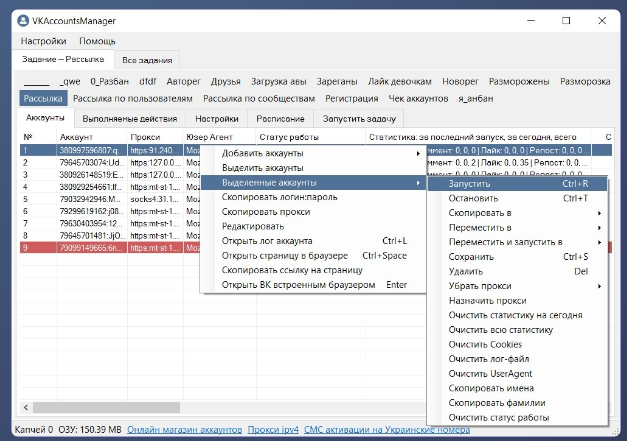Select the Задание – Рассылка tab
The image size is (627, 441).
(63, 59)
